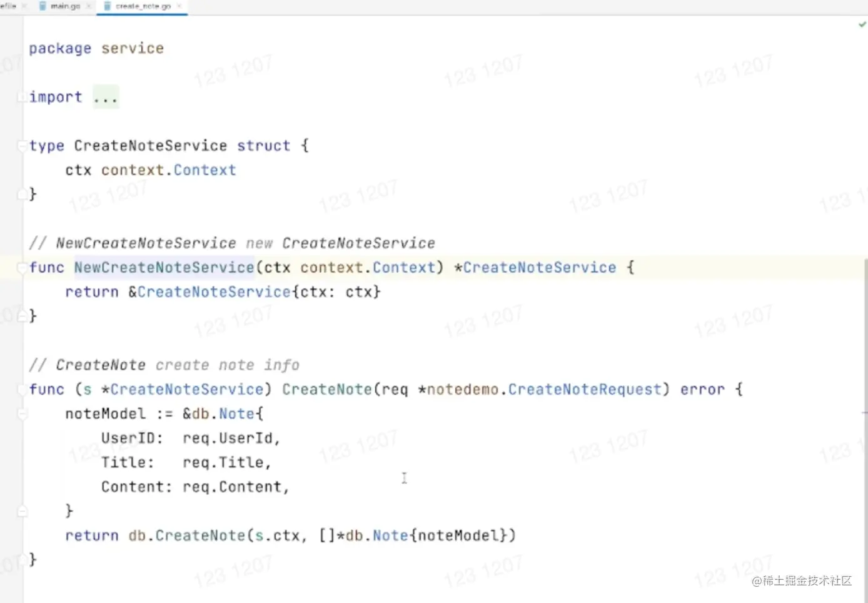The width and height of the screenshot is (868, 603).
Task: Click the 'struct' keyword
Action: [x=263, y=146]
